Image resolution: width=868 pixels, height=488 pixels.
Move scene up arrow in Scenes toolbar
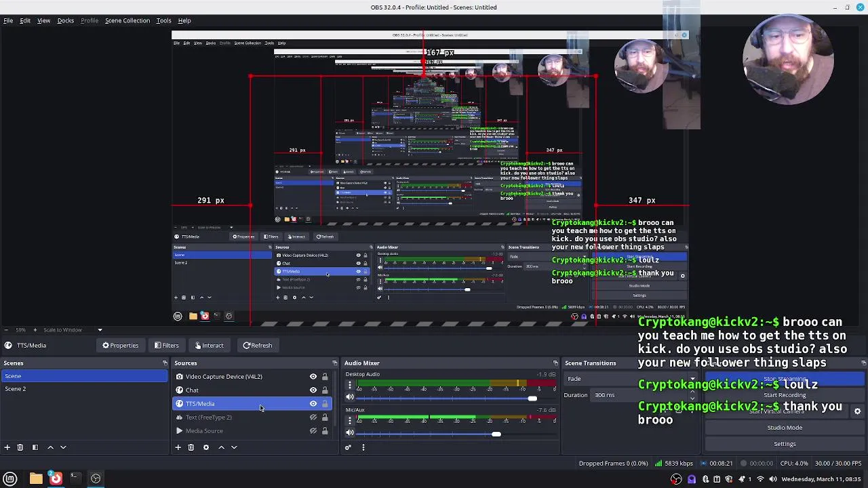pyautogui.click(x=50, y=447)
